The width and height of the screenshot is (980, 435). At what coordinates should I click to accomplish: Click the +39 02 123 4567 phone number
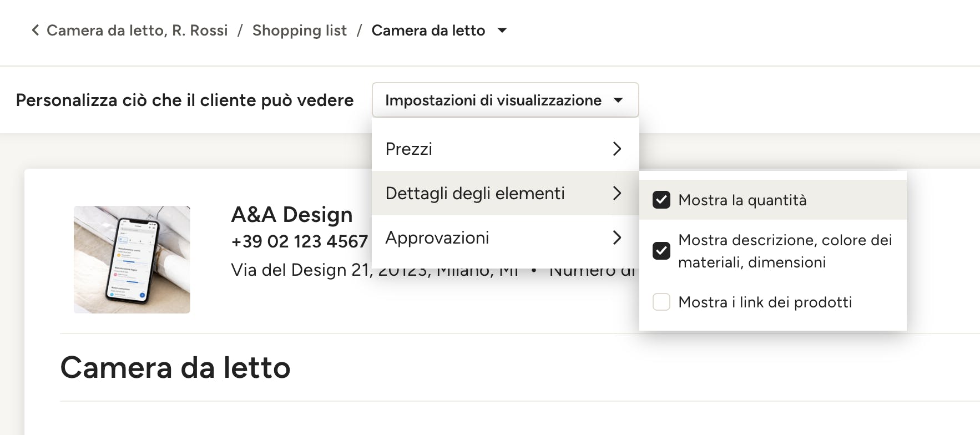pyautogui.click(x=300, y=241)
